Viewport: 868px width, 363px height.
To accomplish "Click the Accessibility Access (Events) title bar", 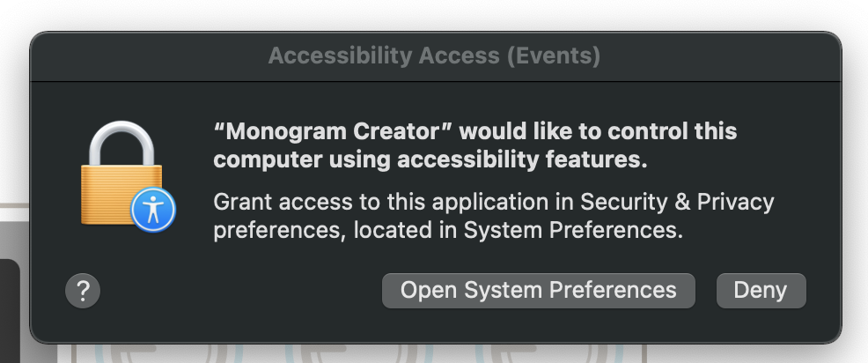I will coord(435,56).
